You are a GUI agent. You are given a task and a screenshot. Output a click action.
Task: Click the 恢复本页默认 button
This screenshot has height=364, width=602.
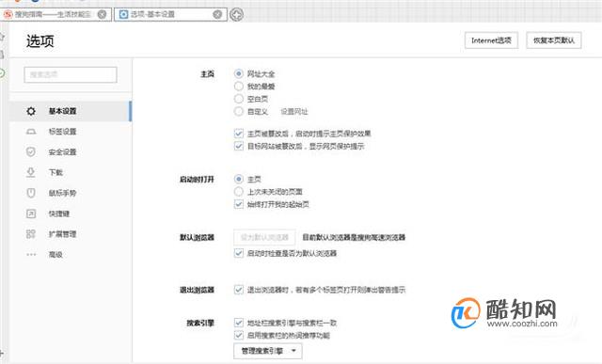(x=554, y=40)
